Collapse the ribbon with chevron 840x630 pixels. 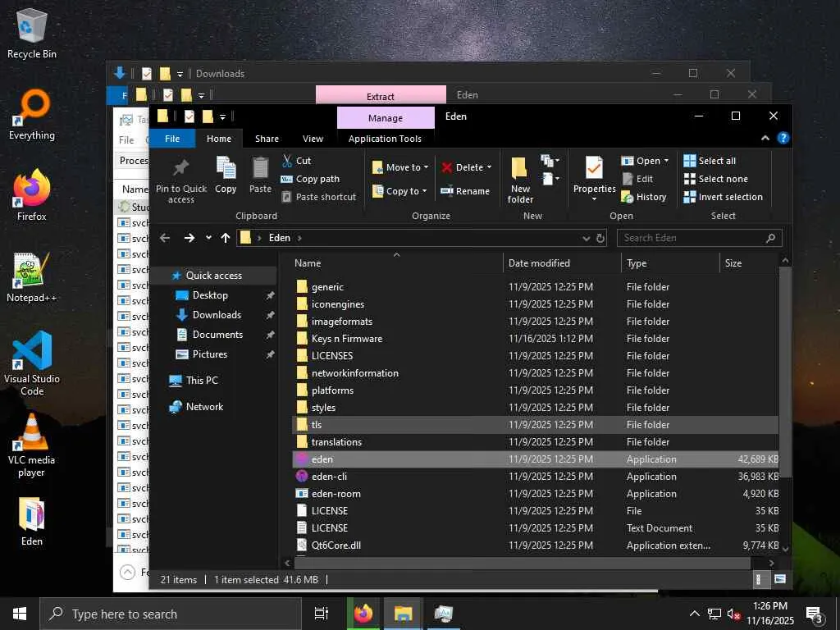click(765, 138)
